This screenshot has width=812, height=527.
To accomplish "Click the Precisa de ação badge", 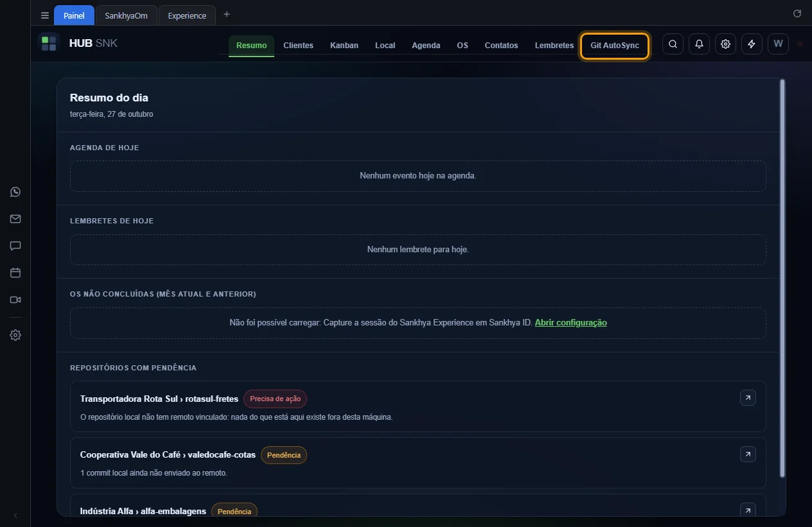I will tap(275, 399).
